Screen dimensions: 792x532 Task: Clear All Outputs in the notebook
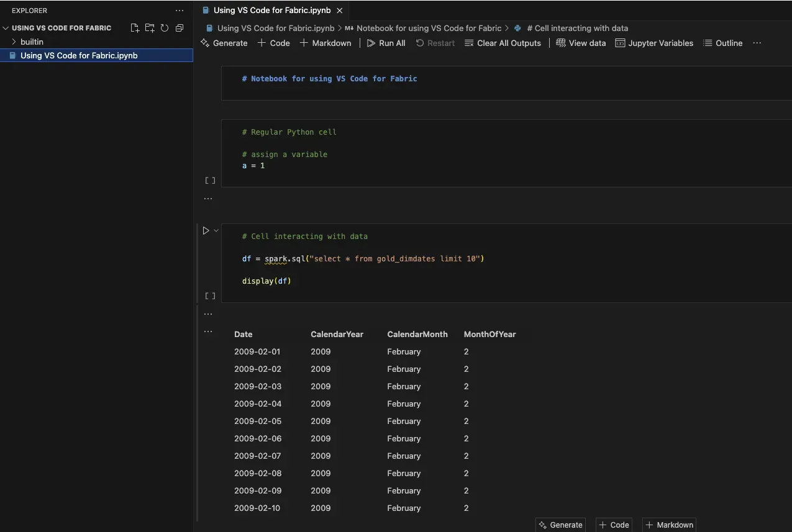coord(503,43)
